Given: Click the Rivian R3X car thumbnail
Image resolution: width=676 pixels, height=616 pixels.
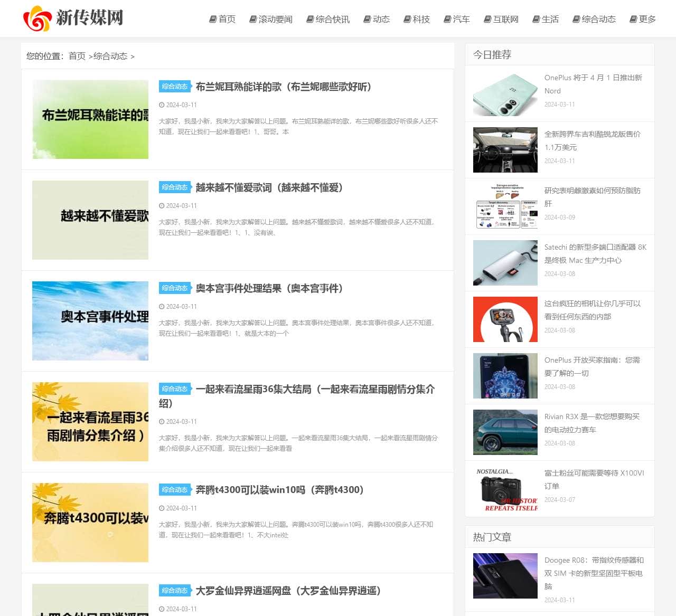Looking at the screenshot, I should click(x=505, y=432).
